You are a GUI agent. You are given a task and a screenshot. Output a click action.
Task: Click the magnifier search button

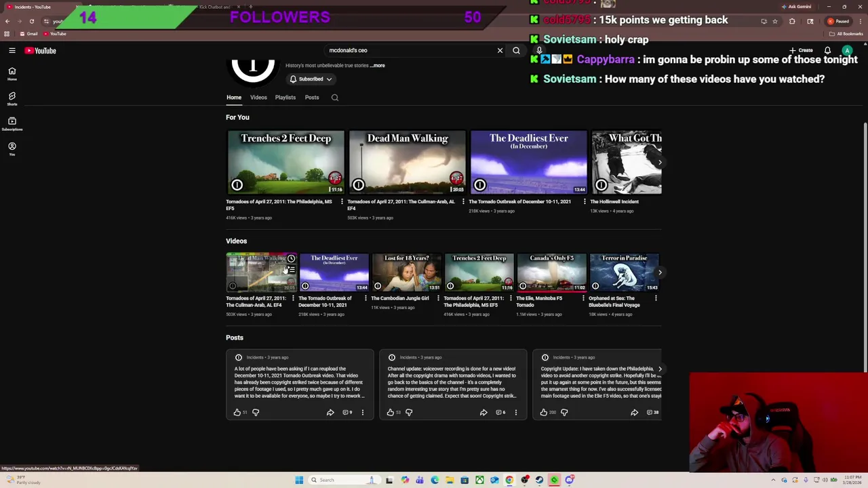pyautogui.click(x=516, y=50)
